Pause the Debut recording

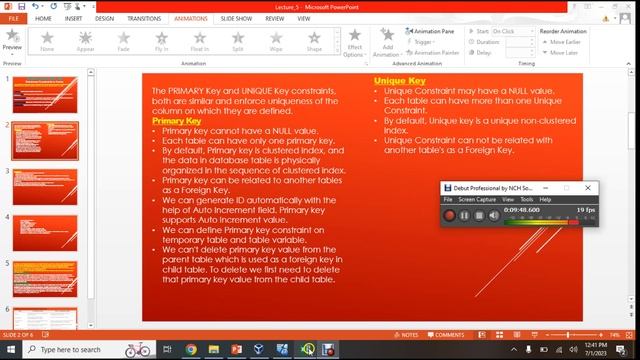(x=464, y=215)
